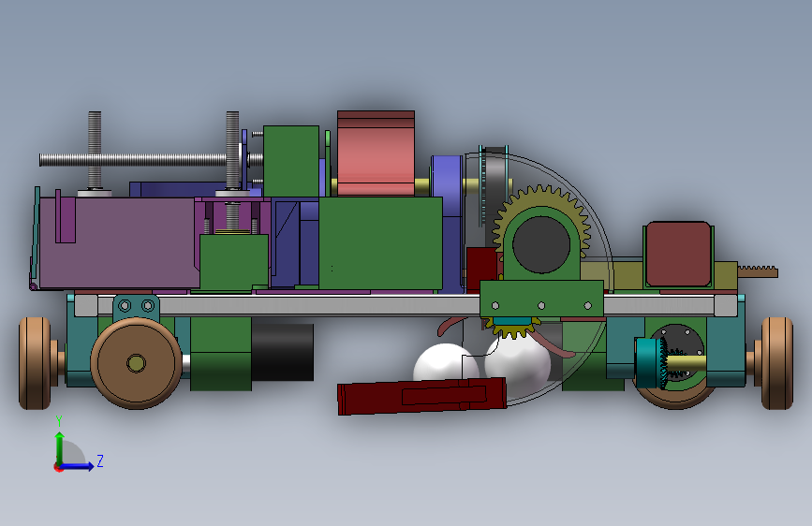Select the dark circular bore in green housing
The width and height of the screenshot is (812, 526).
pyautogui.click(x=541, y=245)
